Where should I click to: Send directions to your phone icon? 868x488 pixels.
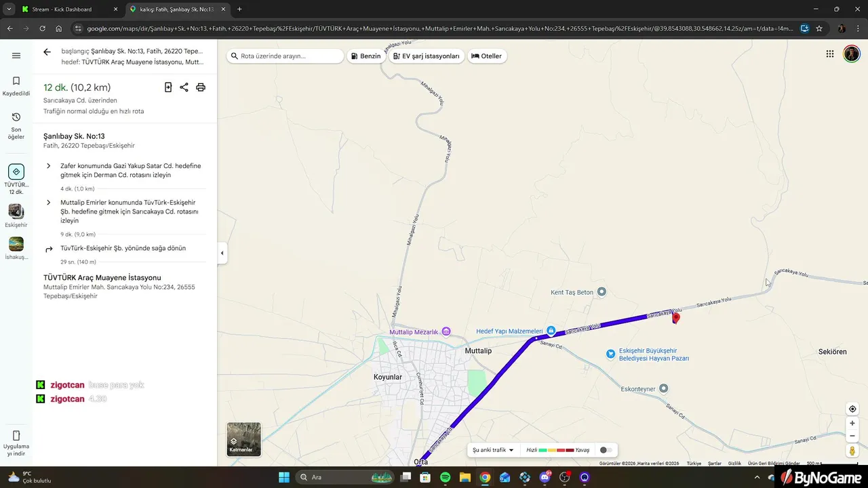tap(168, 87)
